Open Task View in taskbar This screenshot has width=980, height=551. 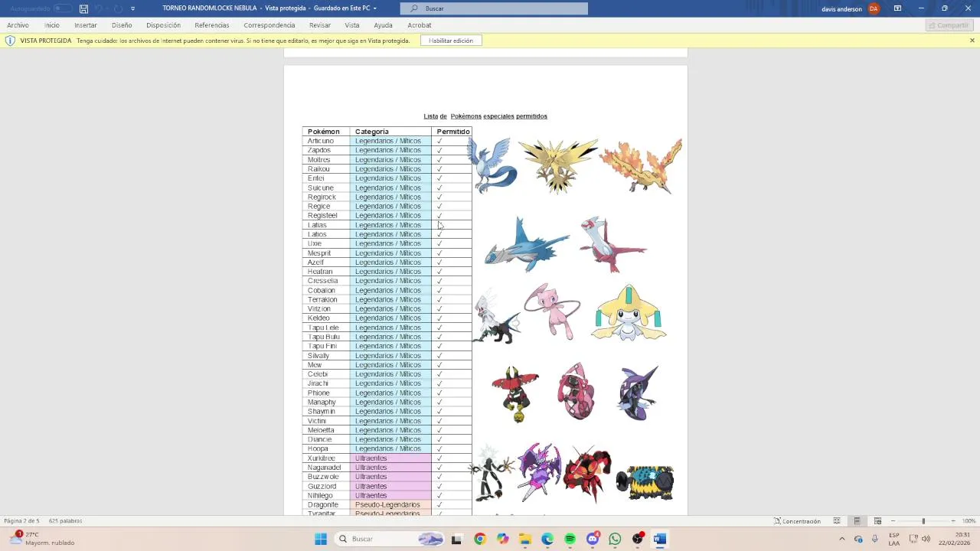click(x=456, y=539)
